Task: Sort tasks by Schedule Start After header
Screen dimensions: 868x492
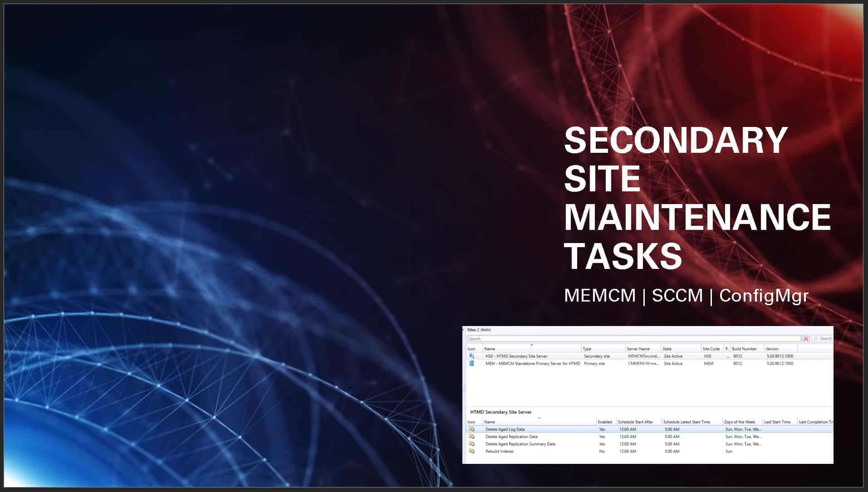Action: pos(638,422)
